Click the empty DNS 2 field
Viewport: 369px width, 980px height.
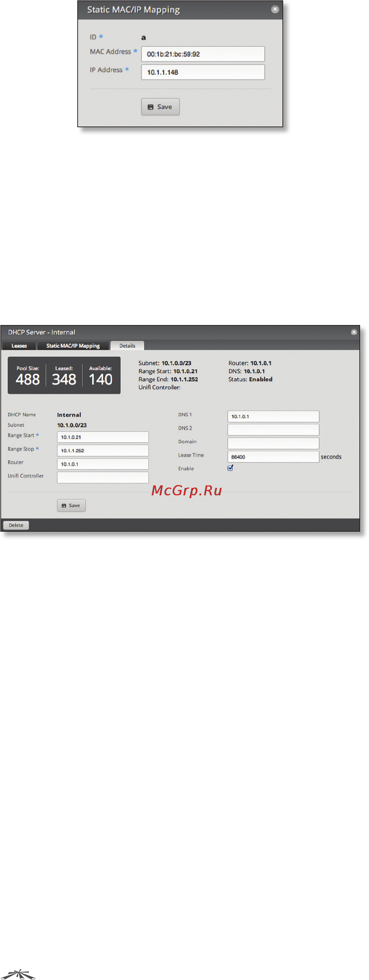(273, 430)
